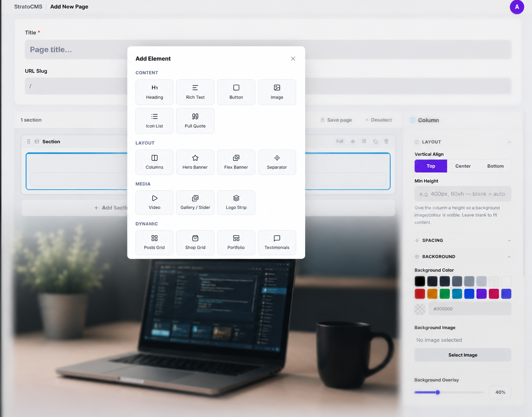
Task: Add a Testimonials element
Action: click(277, 243)
